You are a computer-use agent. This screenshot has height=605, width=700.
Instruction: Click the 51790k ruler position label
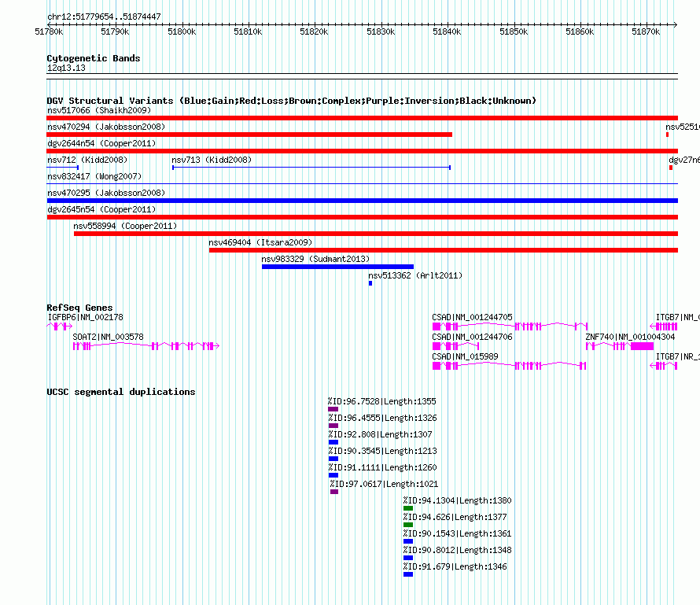(x=115, y=31)
